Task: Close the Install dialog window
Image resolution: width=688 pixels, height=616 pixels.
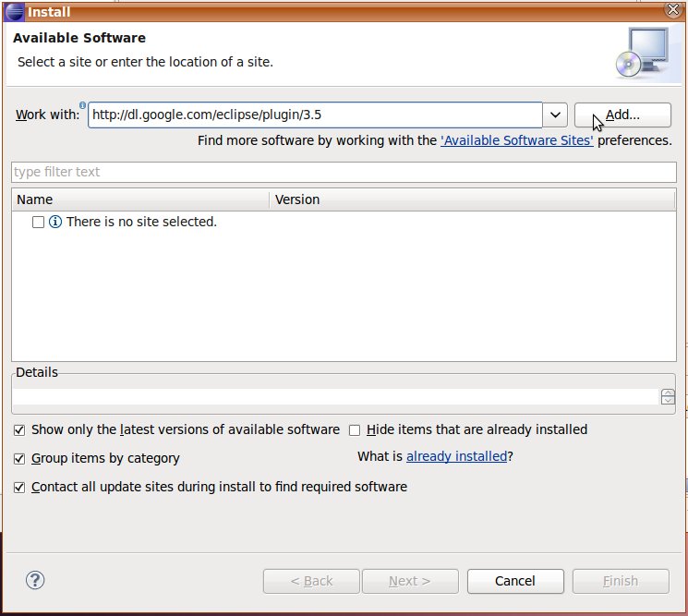Action: click(673, 11)
